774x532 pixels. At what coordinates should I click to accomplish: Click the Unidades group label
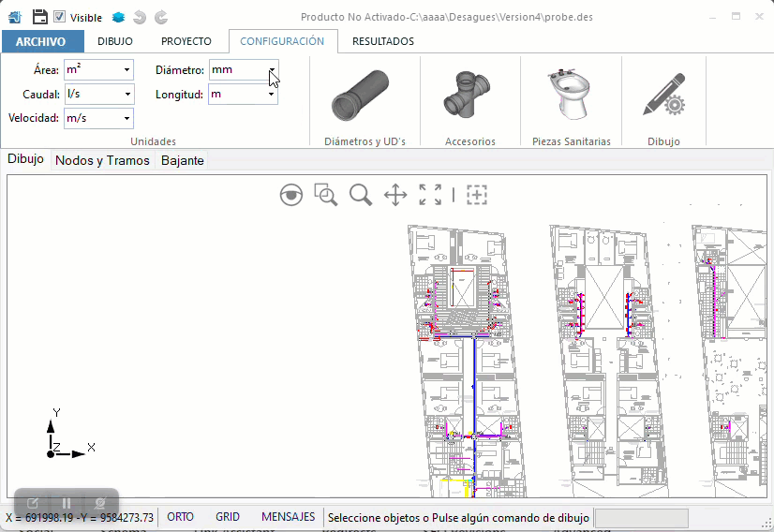(153, 141)
